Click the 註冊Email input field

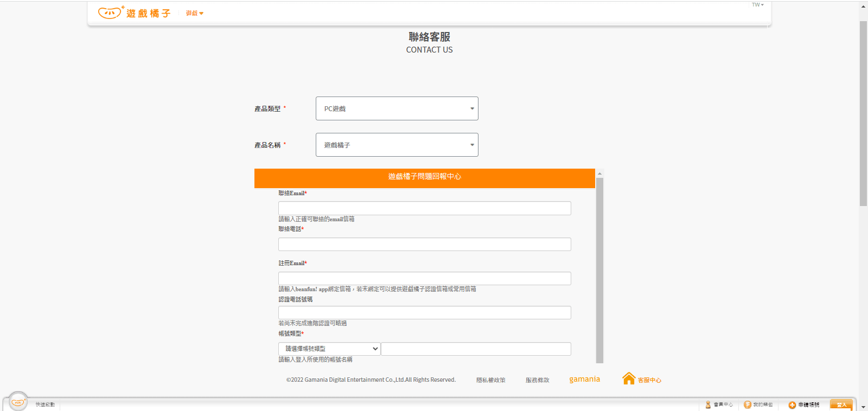coord(424,278)
